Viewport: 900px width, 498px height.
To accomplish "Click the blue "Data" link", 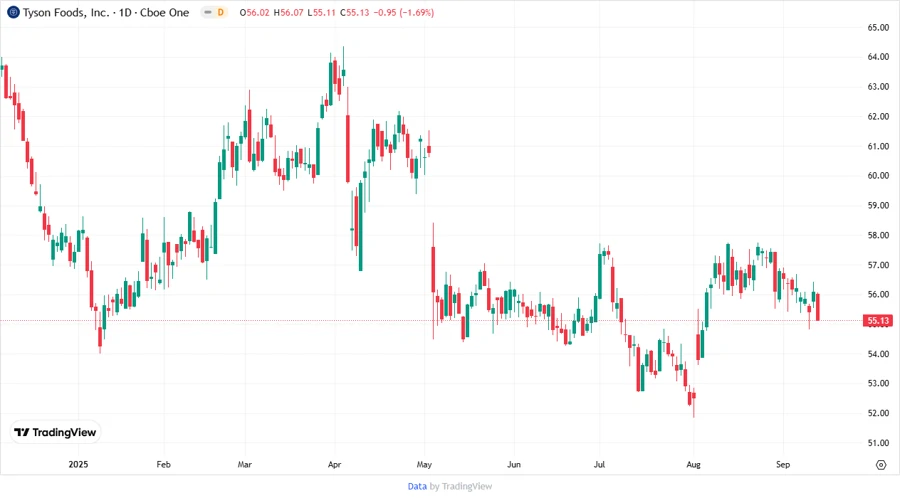I will click(x=417, y=486).
